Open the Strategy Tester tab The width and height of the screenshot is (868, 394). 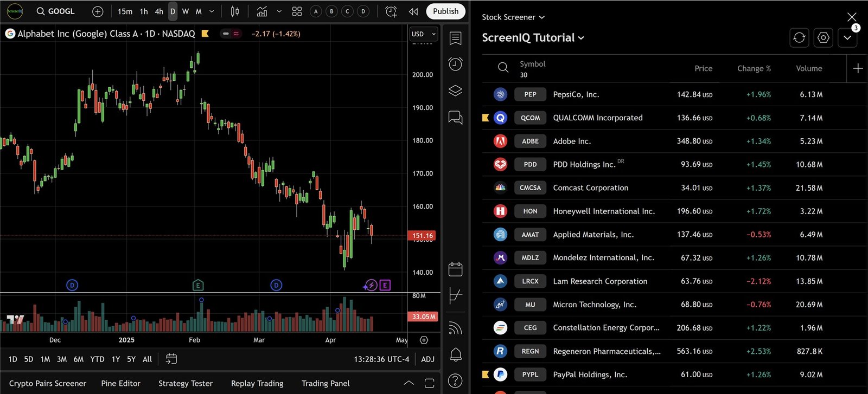[186, 383]
